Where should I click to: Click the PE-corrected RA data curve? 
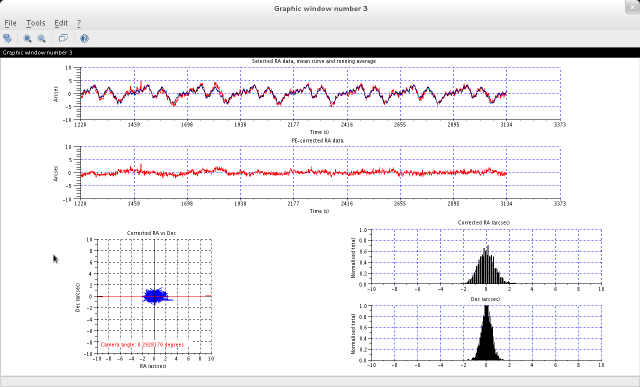point(293,173)
